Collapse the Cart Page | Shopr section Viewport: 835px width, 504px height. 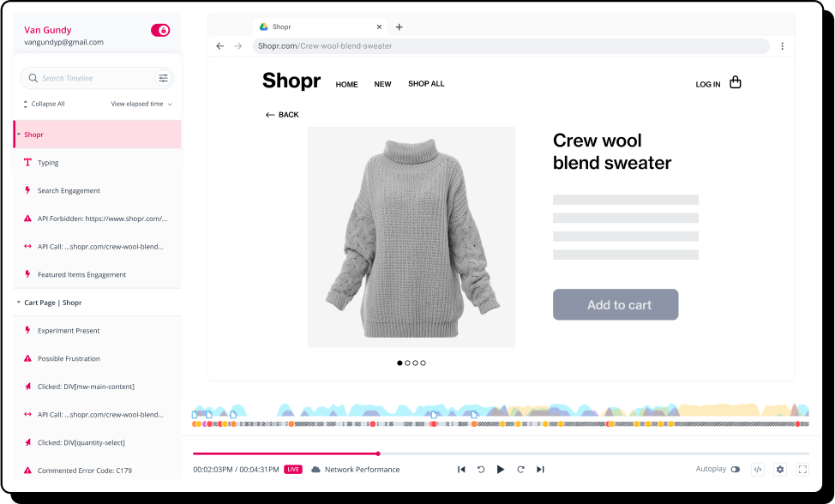point(18,303)
